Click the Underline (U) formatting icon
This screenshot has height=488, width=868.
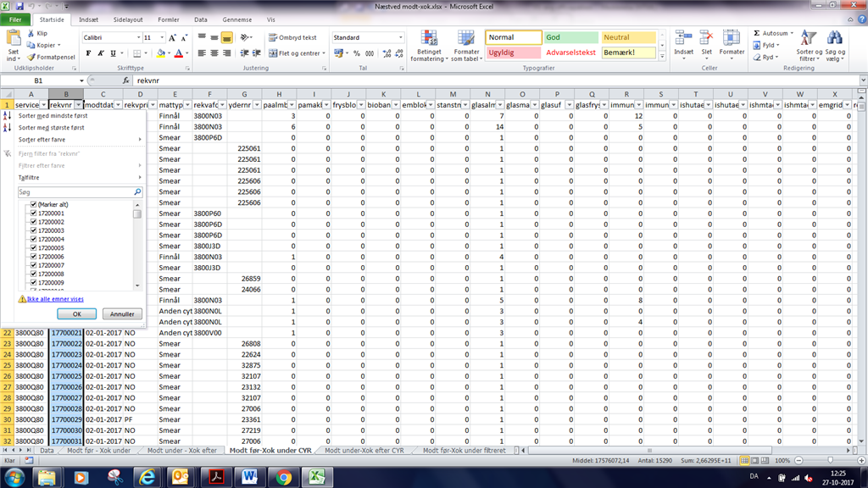[113, 53]
